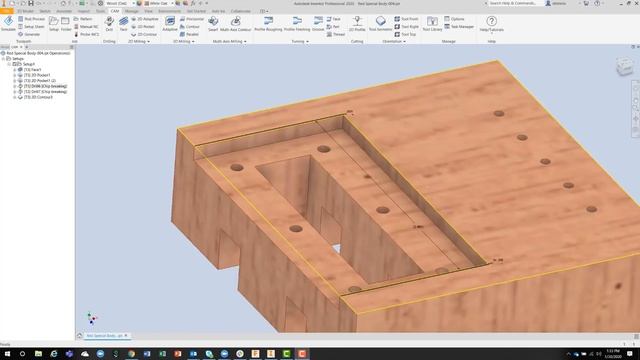Choose 2D Pocket milling
Screen dimensions: 640x360
(x=143, y=27)
